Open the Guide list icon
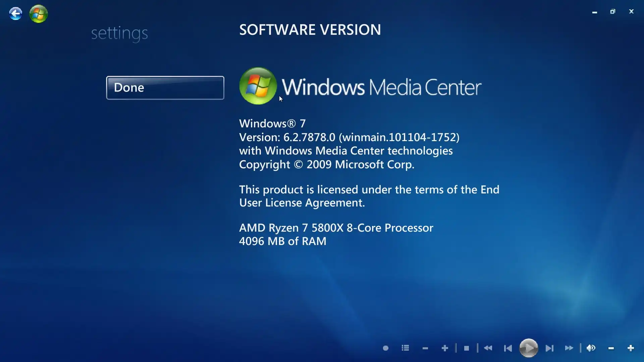 405,348
